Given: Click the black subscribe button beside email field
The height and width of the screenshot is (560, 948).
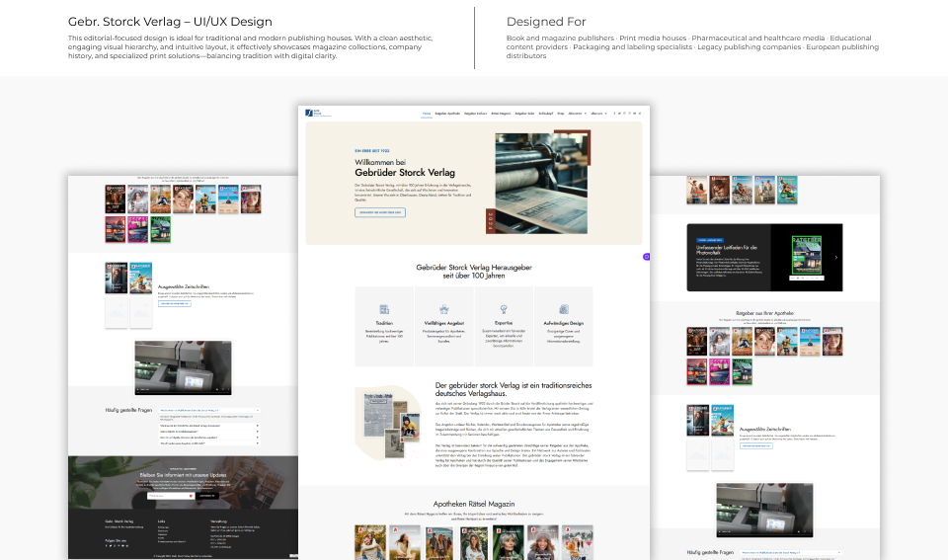Looking at the screenshot, I should tap(207, 496).
